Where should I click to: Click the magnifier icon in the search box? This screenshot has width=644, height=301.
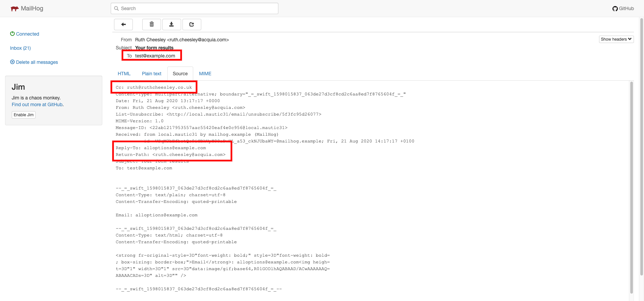tap(116, 8)
